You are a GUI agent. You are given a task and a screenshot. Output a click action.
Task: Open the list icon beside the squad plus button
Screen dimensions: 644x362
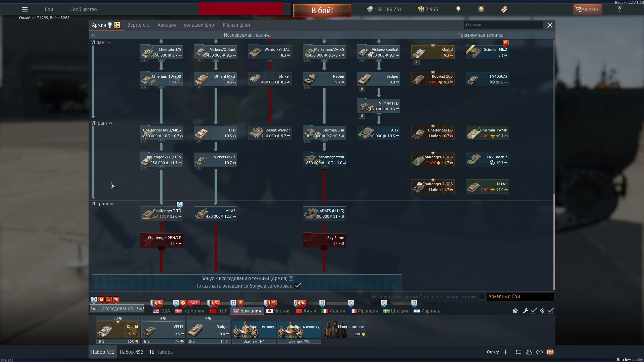tap(518, 352)
